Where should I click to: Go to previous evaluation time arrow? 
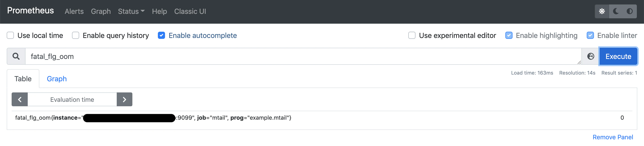[20, 100]
